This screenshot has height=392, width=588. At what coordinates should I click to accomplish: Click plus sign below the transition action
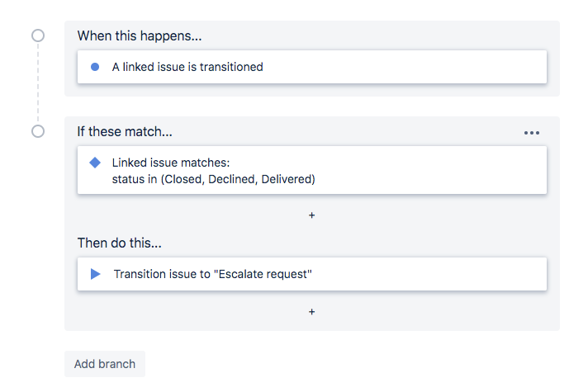[x=312, y=312]
